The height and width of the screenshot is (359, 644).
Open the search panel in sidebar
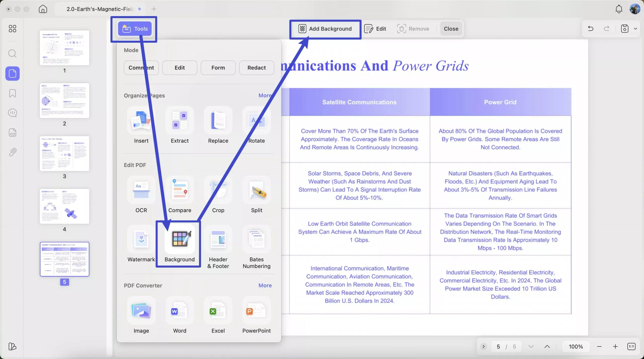click(x=12, y=54)
